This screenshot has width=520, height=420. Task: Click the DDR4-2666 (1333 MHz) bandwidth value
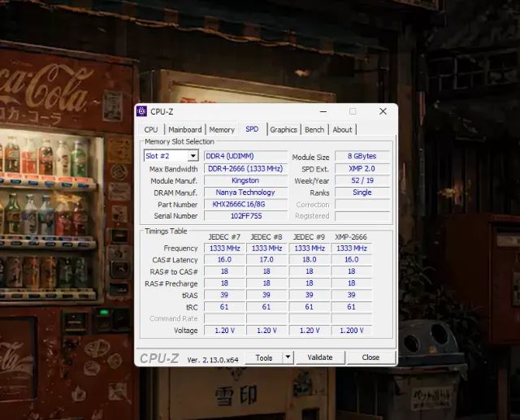coord(245,169)
